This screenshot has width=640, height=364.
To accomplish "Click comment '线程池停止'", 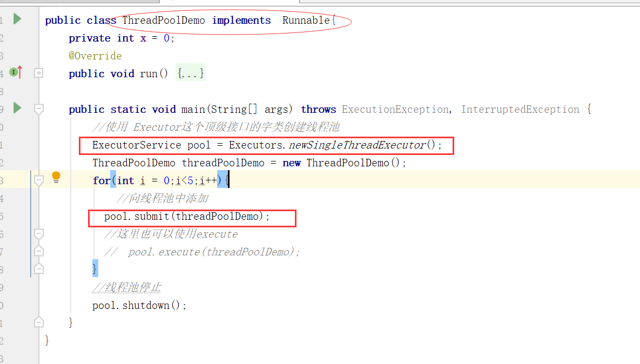I will pyautogui.click(x=126, y=288).
